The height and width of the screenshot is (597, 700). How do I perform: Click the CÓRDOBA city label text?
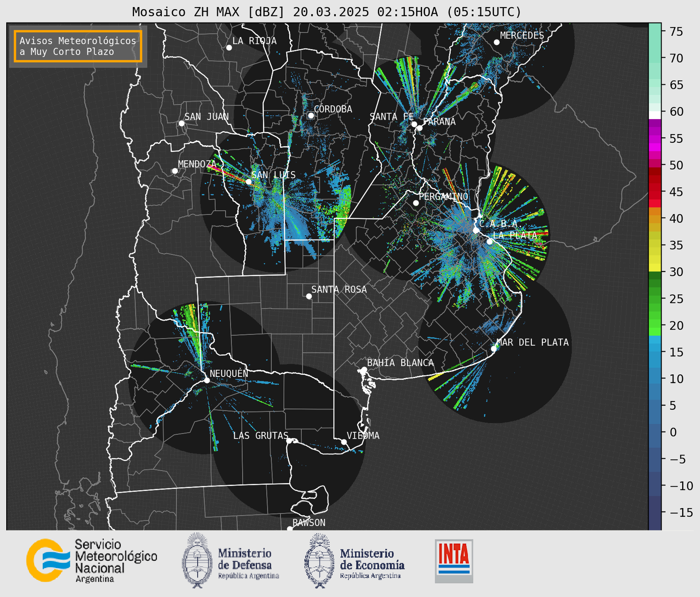point(333,109)
